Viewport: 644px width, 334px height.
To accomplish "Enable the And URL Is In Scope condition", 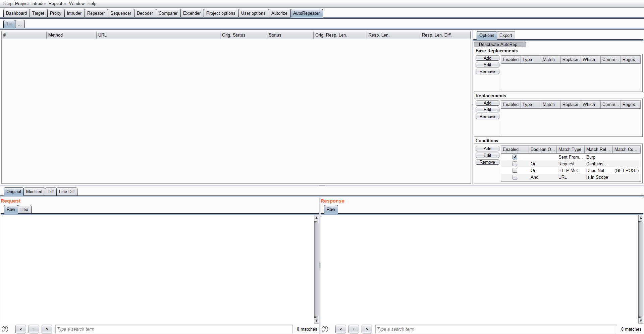I will (x=515, y=177).
